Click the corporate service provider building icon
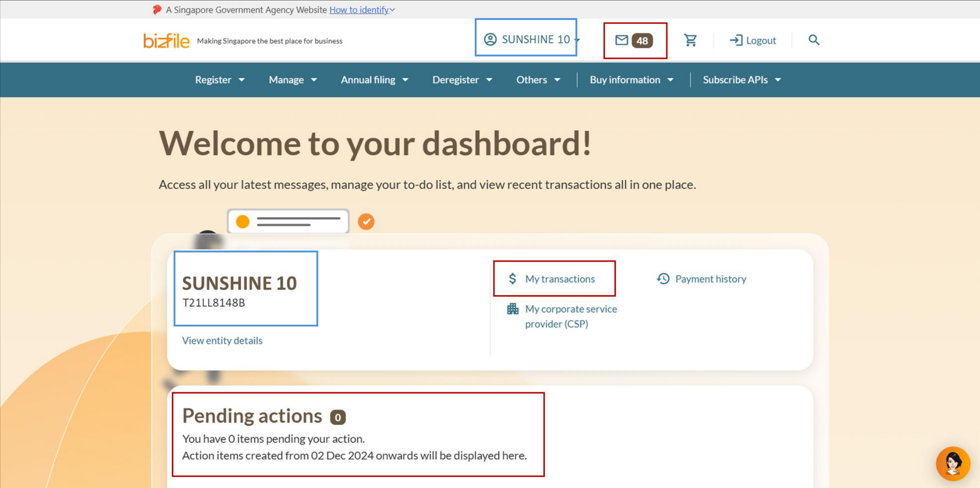Viewport: 980px width, 488px height. coord(513,309)
